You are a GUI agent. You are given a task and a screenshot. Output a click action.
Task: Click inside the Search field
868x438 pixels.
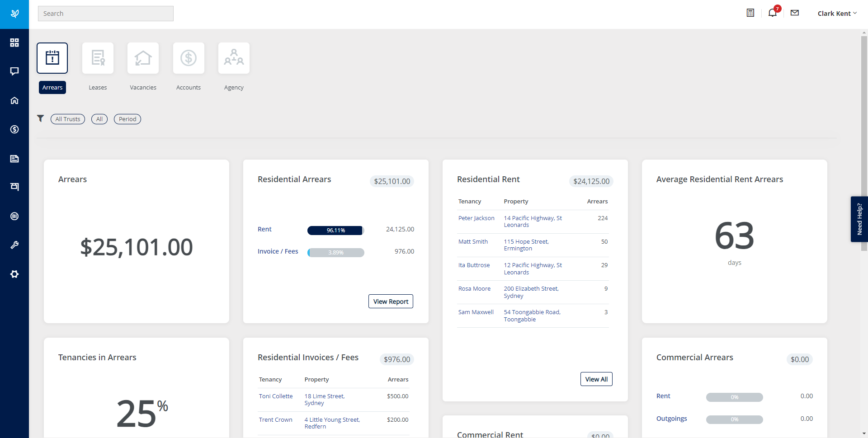click(105, 13)
